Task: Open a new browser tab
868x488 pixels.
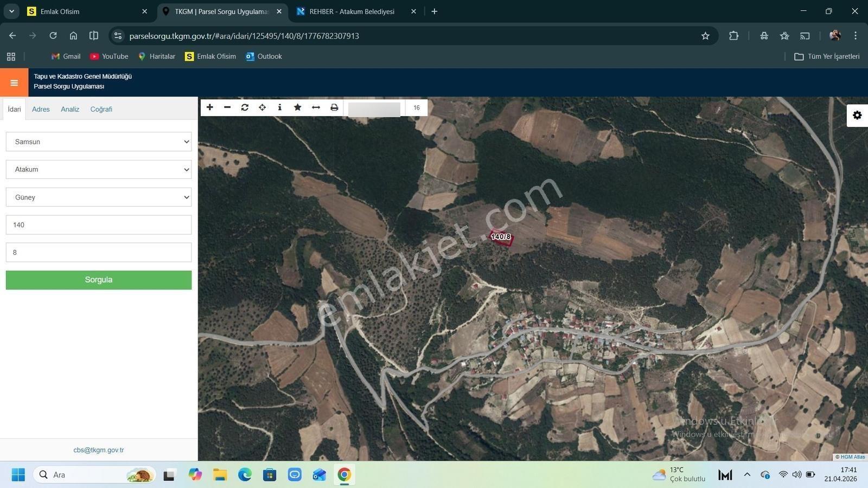Action: pos(434,11)
